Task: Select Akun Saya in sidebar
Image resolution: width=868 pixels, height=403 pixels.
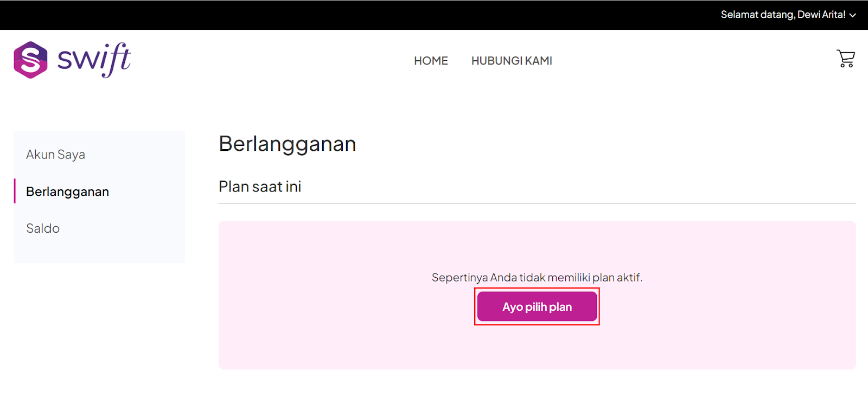Action: point(55,155)
